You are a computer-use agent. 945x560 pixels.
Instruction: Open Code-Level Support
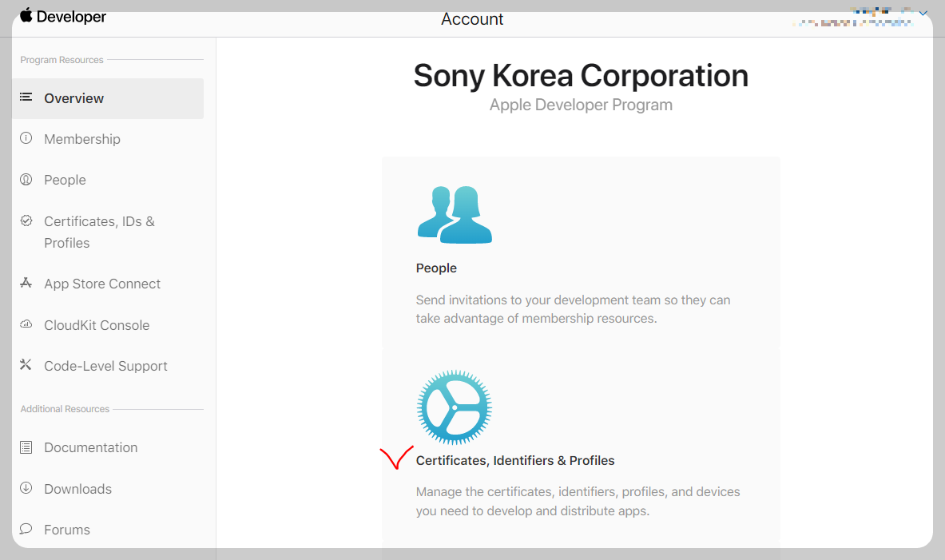pyautogui.click(x=105, y=367)
